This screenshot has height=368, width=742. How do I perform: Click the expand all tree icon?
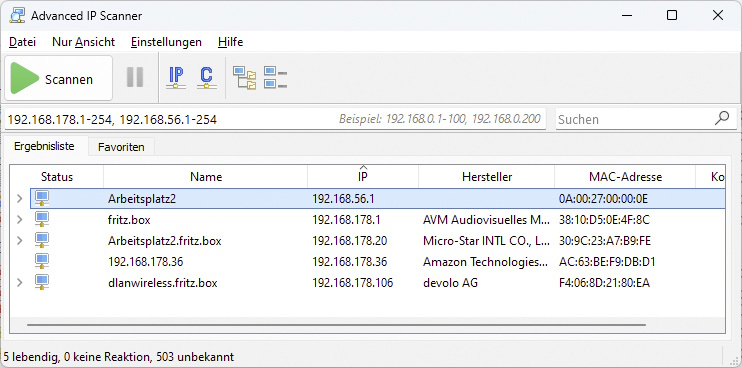click(x=245, y=78)
